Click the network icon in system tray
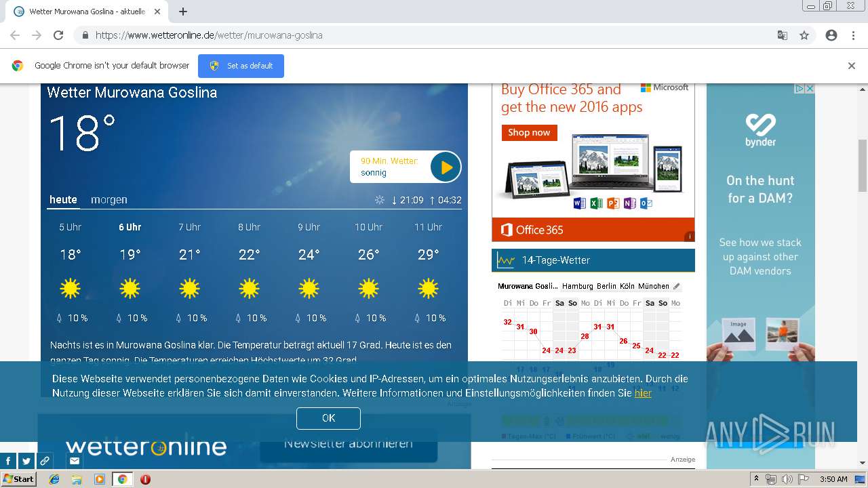The image size is (868, 488). 772,479
